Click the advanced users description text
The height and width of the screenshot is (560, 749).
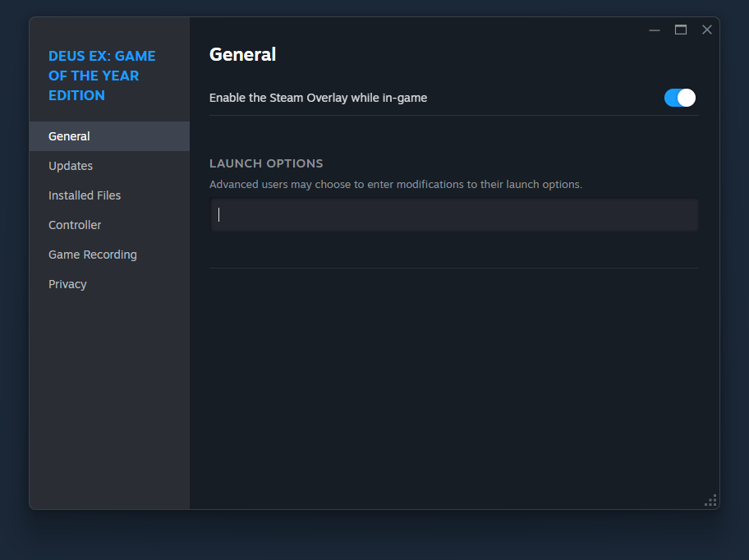coord(396,184)
